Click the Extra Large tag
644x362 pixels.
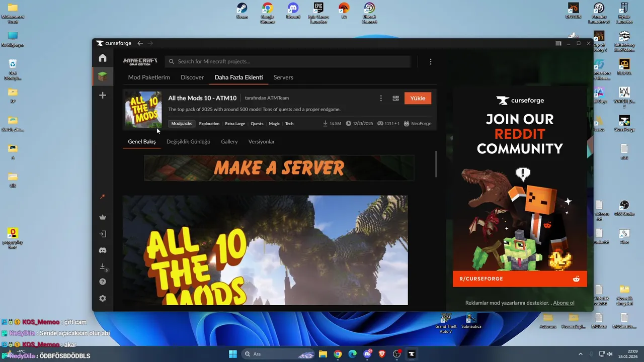pyautogui.click(x=235, y=124)
